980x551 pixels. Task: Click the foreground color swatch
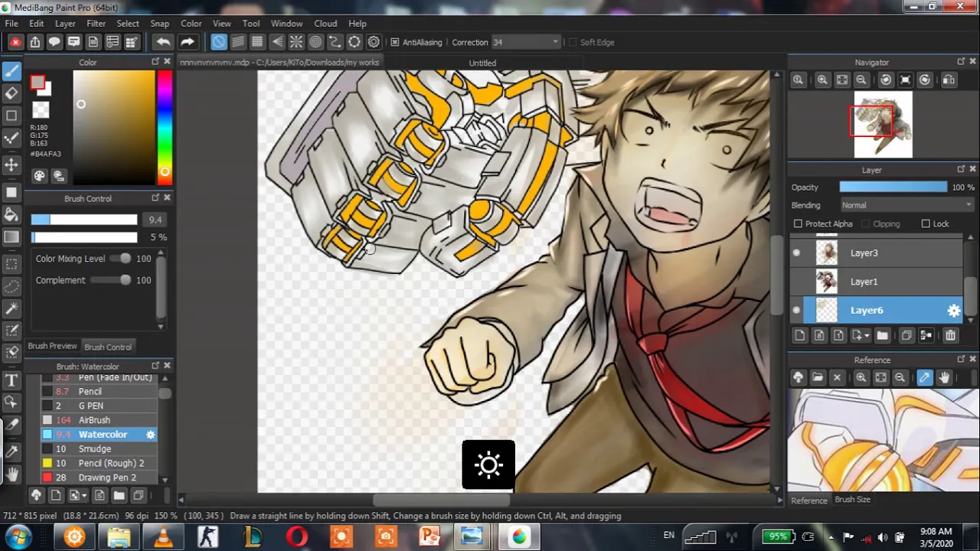[x=38, y=84]
